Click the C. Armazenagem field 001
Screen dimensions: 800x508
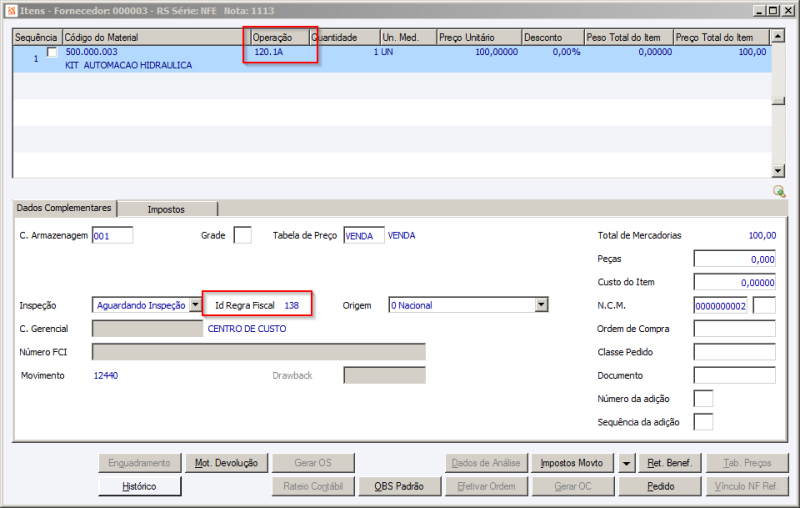(x=112, y=236)
